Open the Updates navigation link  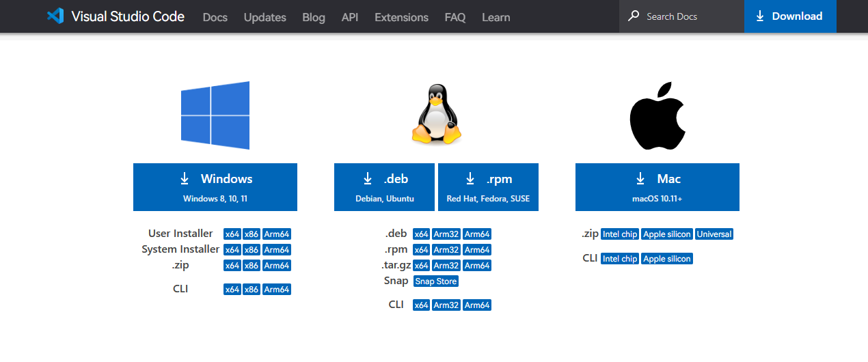265,17
